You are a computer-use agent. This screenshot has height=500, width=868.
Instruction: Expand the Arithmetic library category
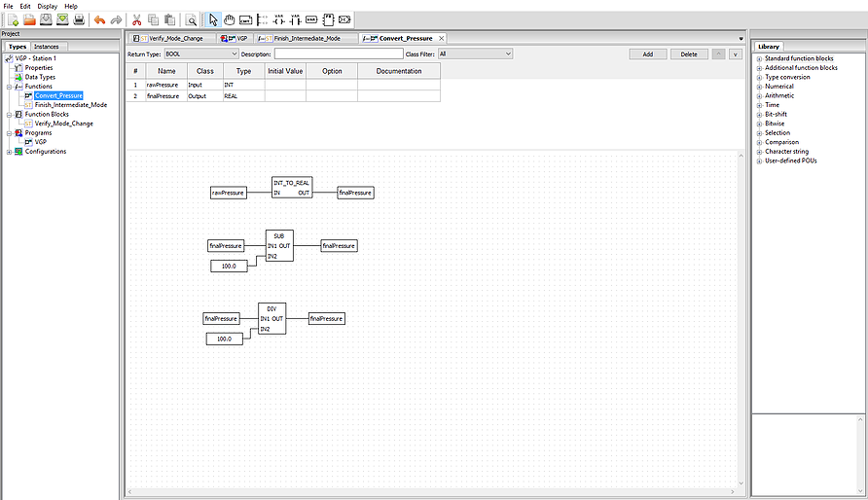coord(759,95)
